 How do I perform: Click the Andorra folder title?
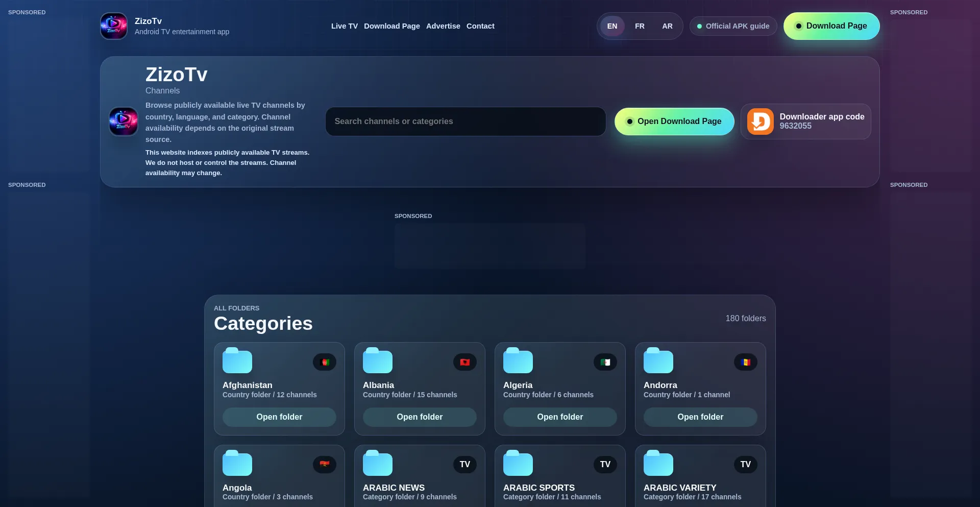click(660, 385)
